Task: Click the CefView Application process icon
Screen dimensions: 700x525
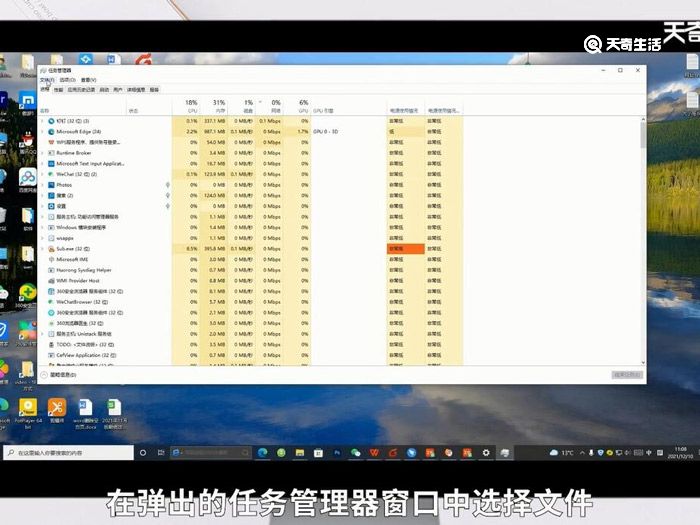Action: click(x=51, y=355)
